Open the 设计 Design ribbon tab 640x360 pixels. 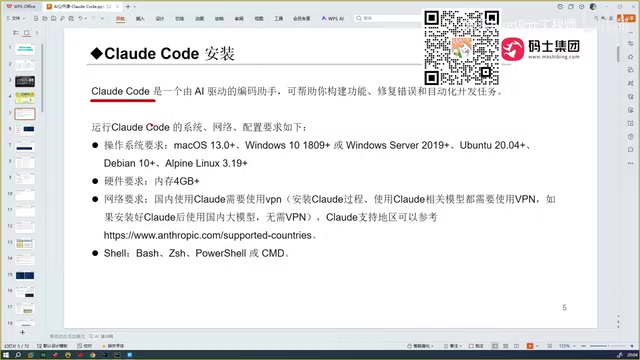point(160,19)
